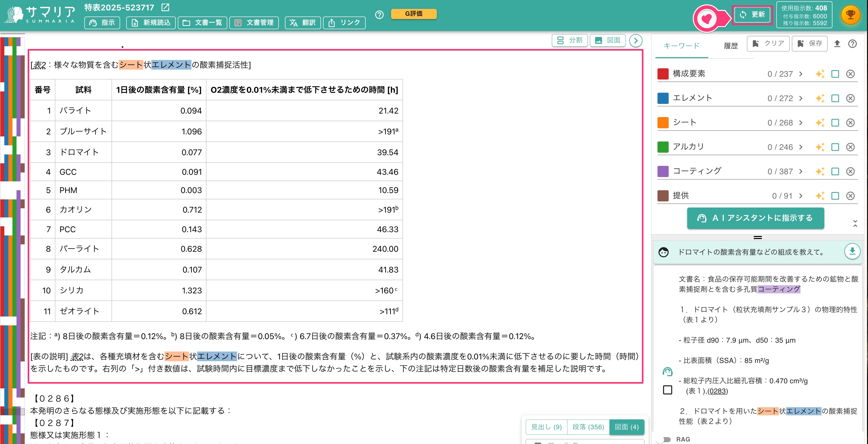Expand アルカリ matches chevron
This screenshot has height=444, width=868.
(801, 147)
